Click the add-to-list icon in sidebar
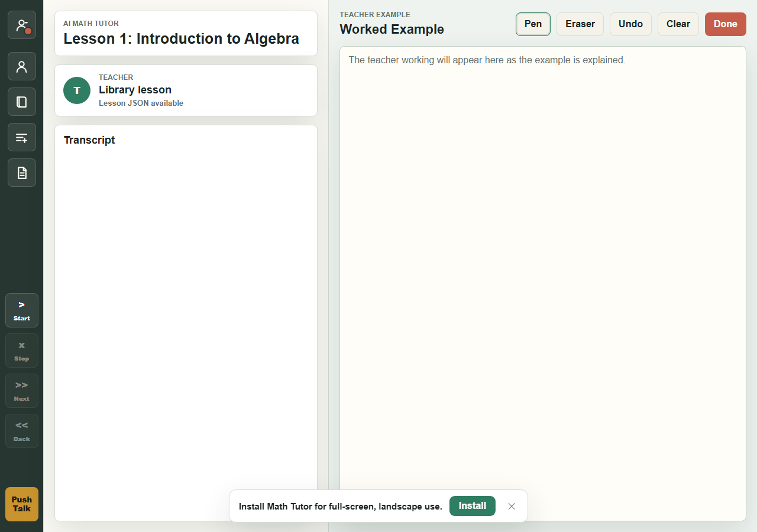Screen dimensions: 757x532 coord(22,137)
